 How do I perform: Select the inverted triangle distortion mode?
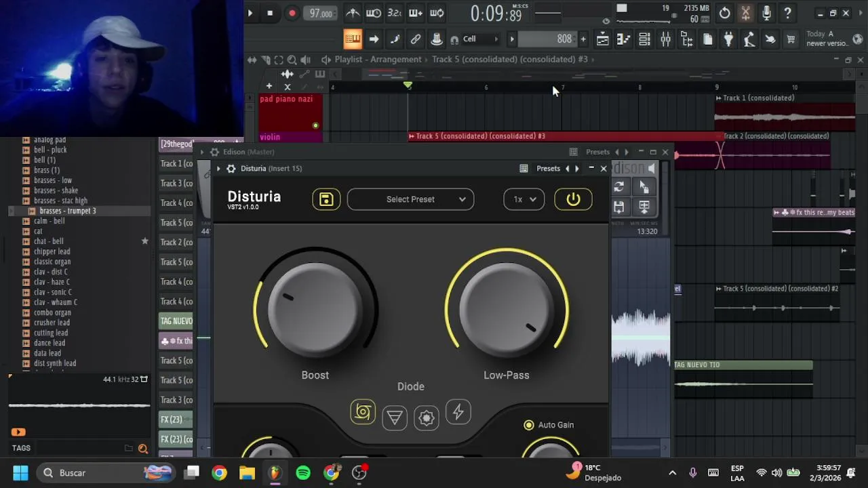(x=395, y=417)
